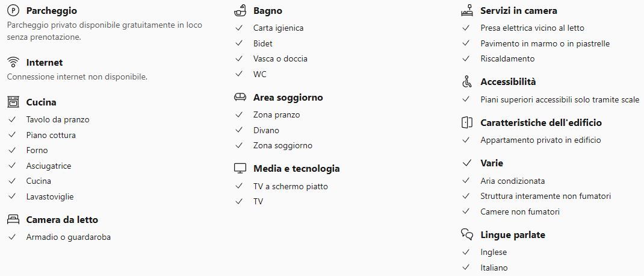Image resolution: width=644 pixels, height=276 pixels.
Task: Click the Servizi in camera icon
Action: coord(467,11)
